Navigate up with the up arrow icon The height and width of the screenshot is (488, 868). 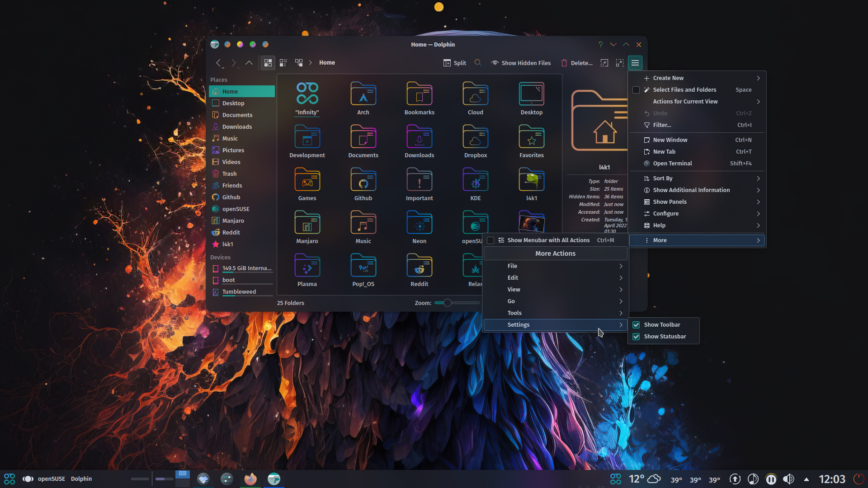(249, 63)
